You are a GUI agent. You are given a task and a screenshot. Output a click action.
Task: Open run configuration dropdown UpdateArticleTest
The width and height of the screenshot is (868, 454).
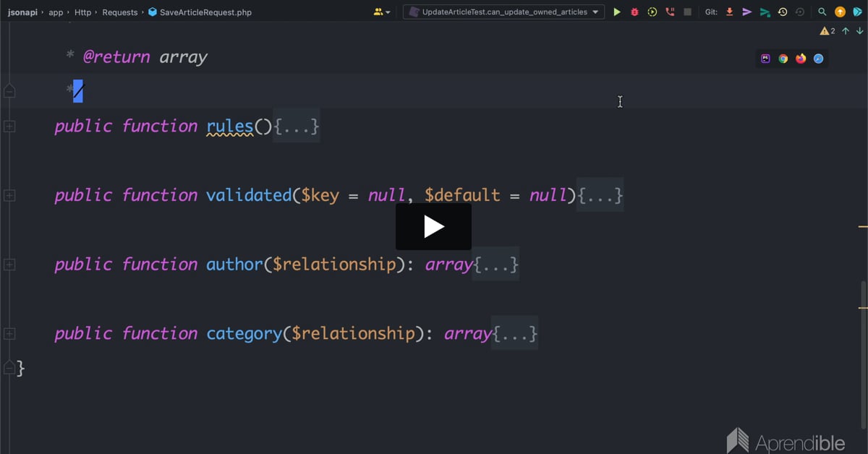pos(503,12)
